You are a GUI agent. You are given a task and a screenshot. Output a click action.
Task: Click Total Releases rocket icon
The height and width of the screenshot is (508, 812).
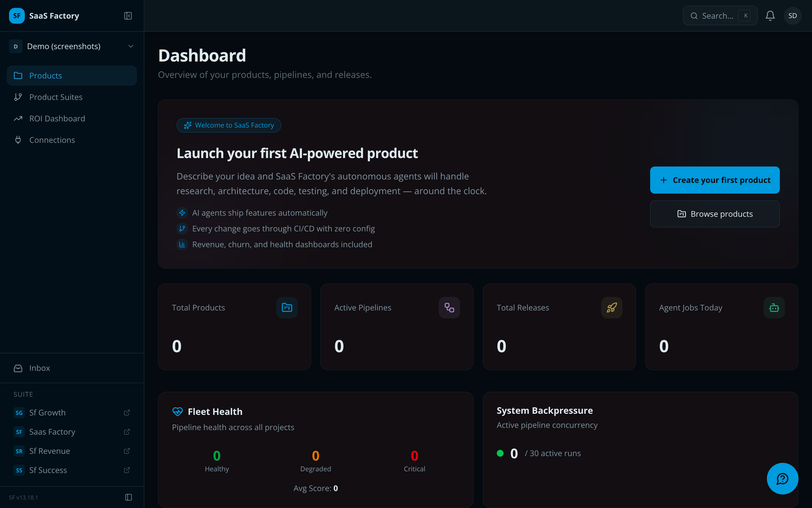tap(612, 307)
